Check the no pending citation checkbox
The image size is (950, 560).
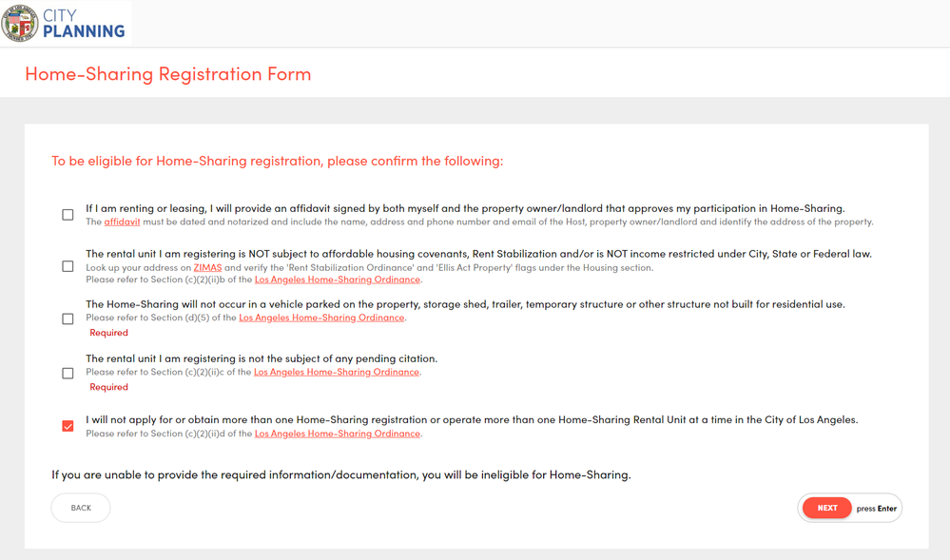click(68, 373)
